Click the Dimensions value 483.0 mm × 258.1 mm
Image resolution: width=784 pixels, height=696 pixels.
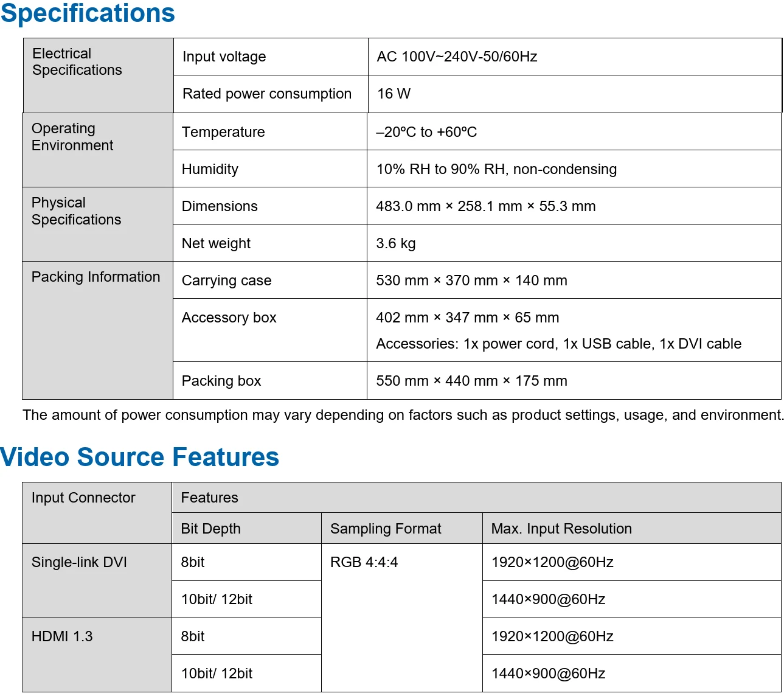[485, 206]
